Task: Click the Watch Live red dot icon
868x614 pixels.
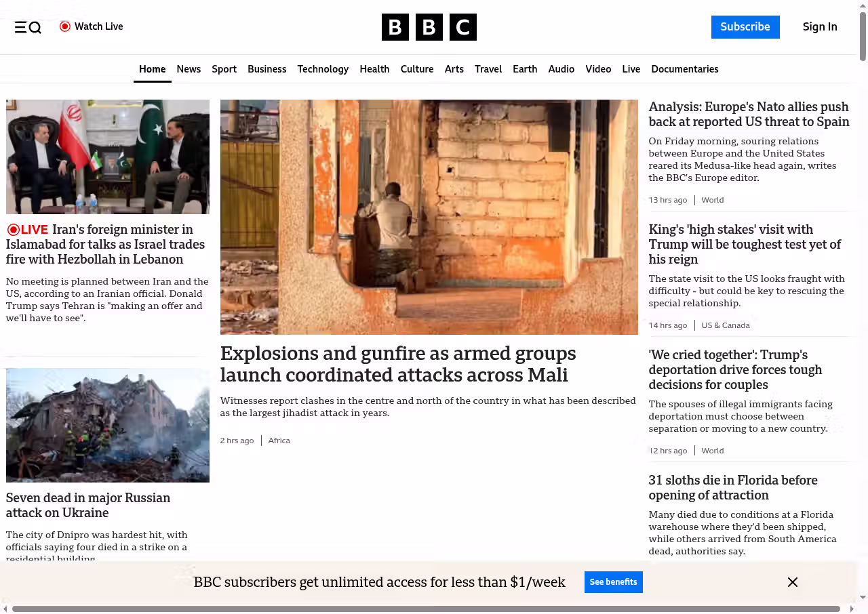Action: tap(65, 26)
